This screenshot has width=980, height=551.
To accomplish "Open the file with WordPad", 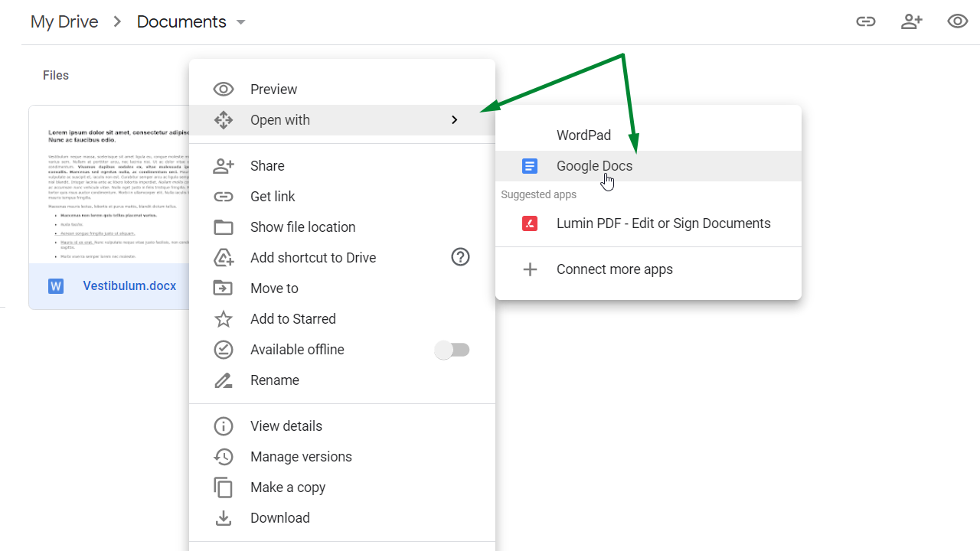I will (648, 135).
